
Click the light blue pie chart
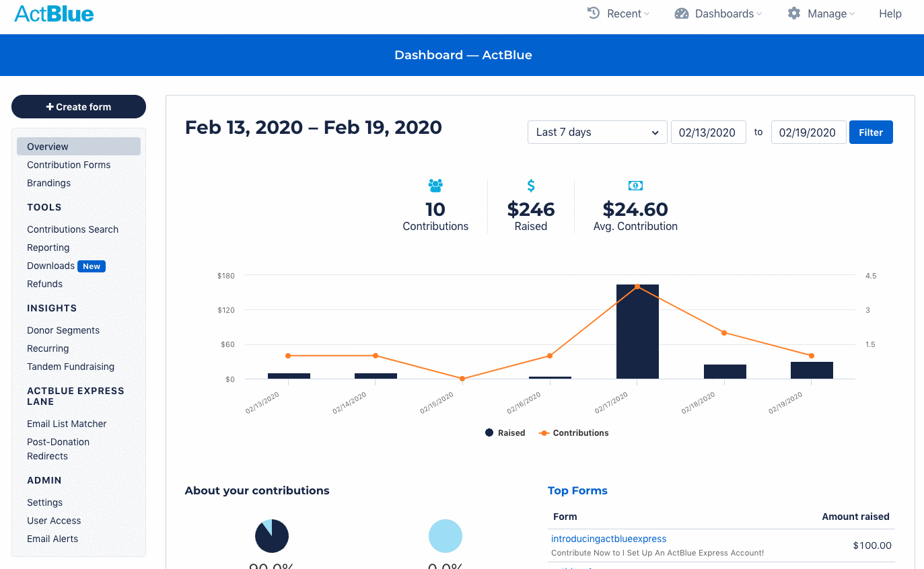click(x=446, y=536)
